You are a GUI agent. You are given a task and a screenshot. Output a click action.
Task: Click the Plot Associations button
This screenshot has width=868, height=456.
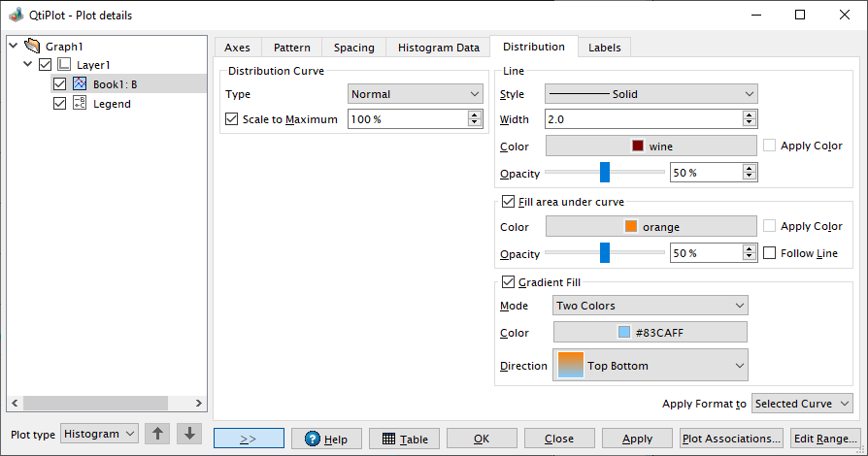[x=731, y=439]
